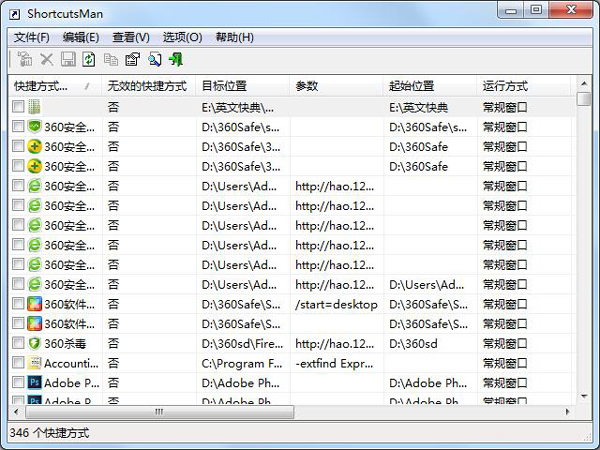Screen dimensions: 600x450
Task: Sort by the 起始位置 column header
Action: click(x=430, y=86)
